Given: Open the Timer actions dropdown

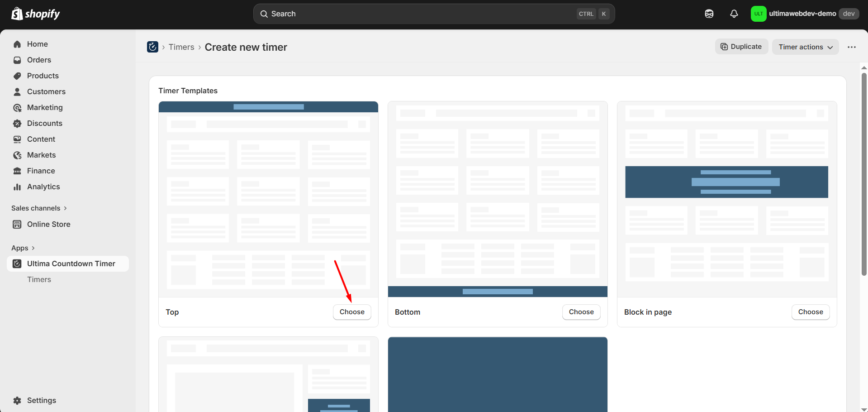Looking at the screenshot, I should tap(806, 47).
